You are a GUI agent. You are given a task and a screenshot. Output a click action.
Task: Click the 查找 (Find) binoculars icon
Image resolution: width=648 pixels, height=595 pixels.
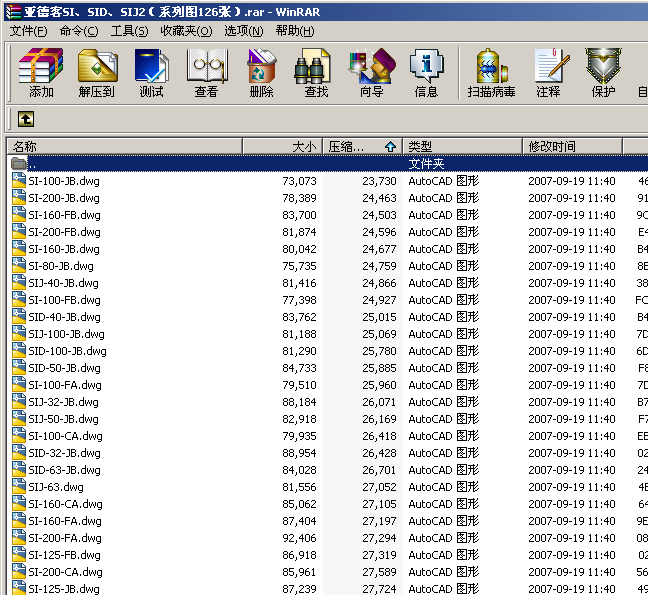313,66
